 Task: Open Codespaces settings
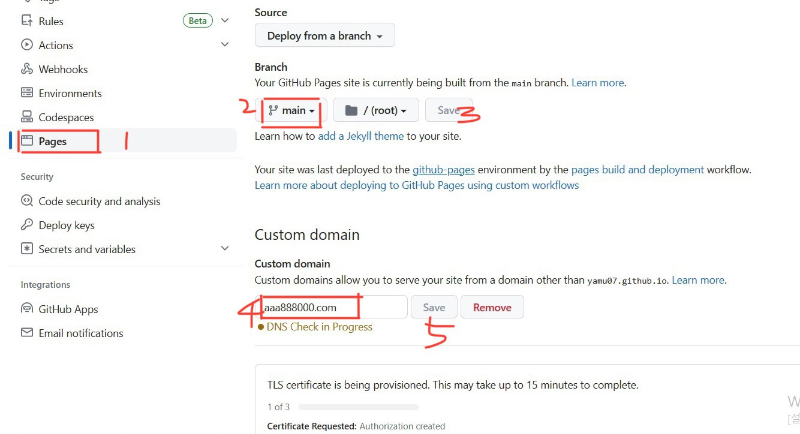66,117
